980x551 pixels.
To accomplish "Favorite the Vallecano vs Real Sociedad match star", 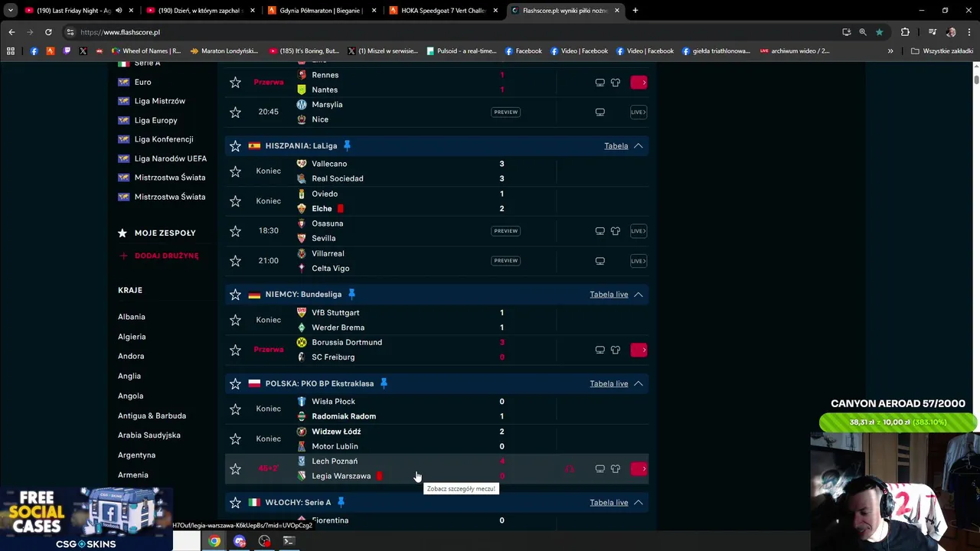I will tap(235, 171).
